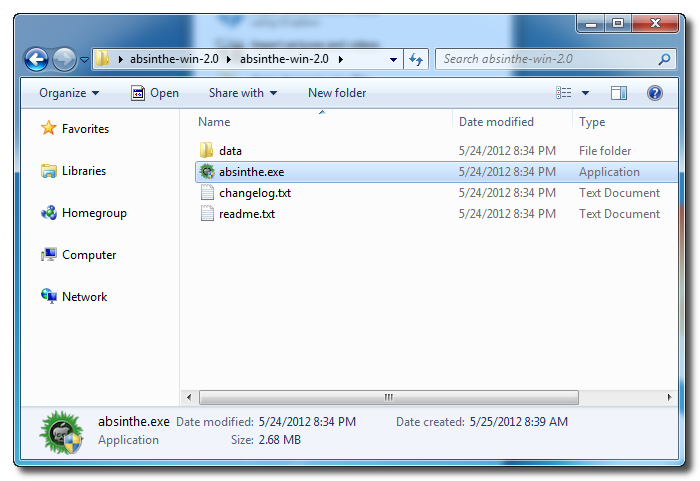The height and width of the screenshot is (481, 700).
Task: Click the horizontal scrollbar thumb
Action: click(389, 397)
